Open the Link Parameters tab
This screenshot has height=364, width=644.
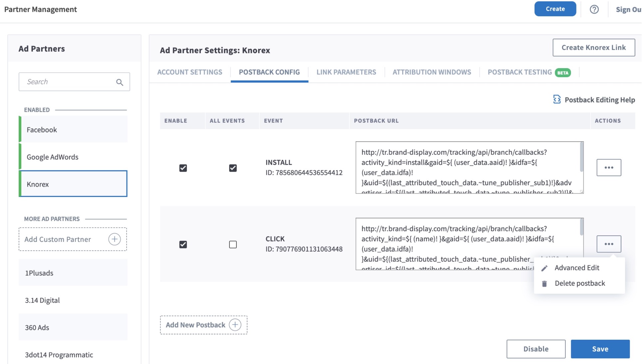point(346,72)
